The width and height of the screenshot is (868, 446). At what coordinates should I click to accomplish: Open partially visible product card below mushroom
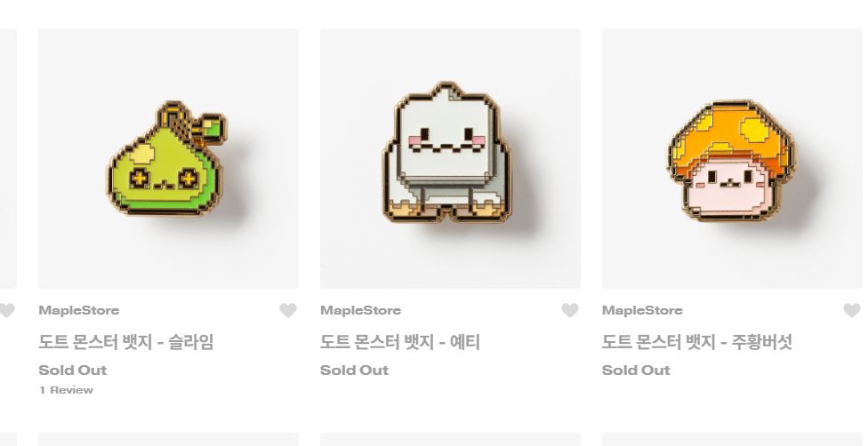[x=733, y=440]
